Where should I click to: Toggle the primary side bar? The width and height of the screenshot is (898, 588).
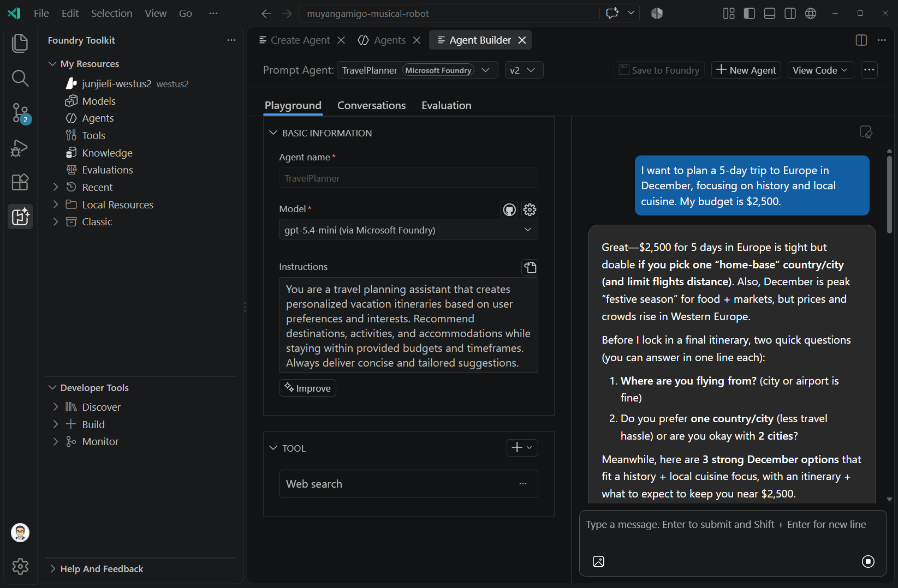pos(750,14)
